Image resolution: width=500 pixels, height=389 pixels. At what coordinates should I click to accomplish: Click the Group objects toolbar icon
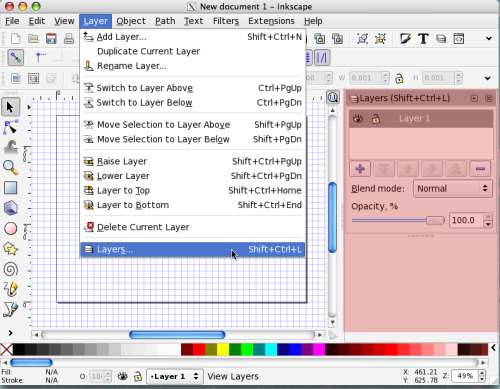point(362,39)
